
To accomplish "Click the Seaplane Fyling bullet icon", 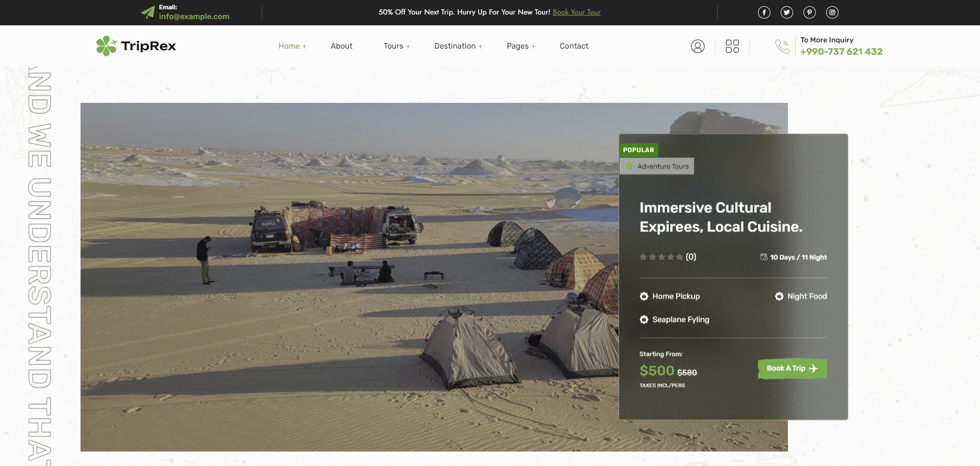I will [644, 319].
